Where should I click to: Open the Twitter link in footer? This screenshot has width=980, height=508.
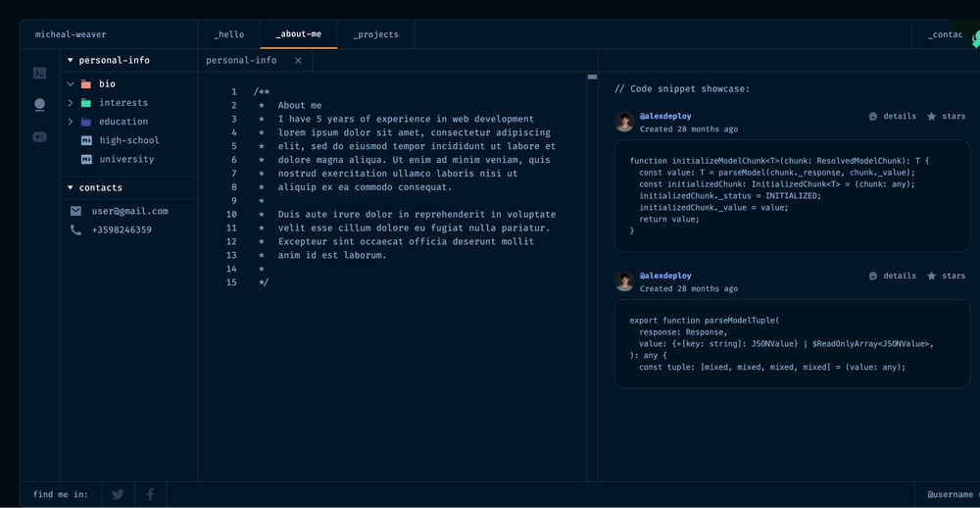tap(118, 494)
